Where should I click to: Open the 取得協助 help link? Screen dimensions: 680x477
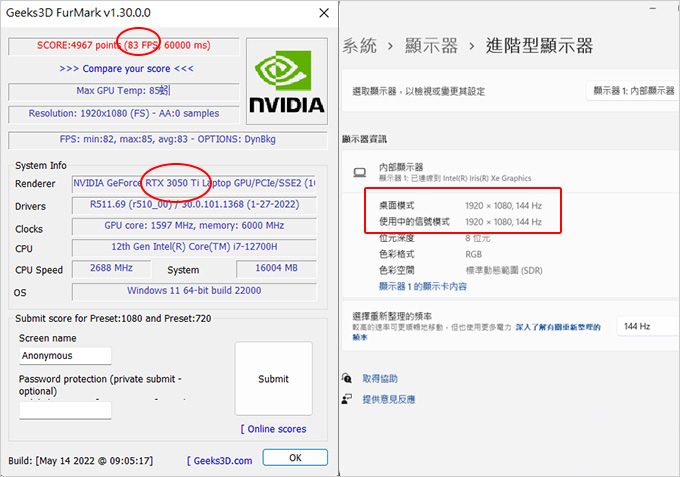[380, 379]
